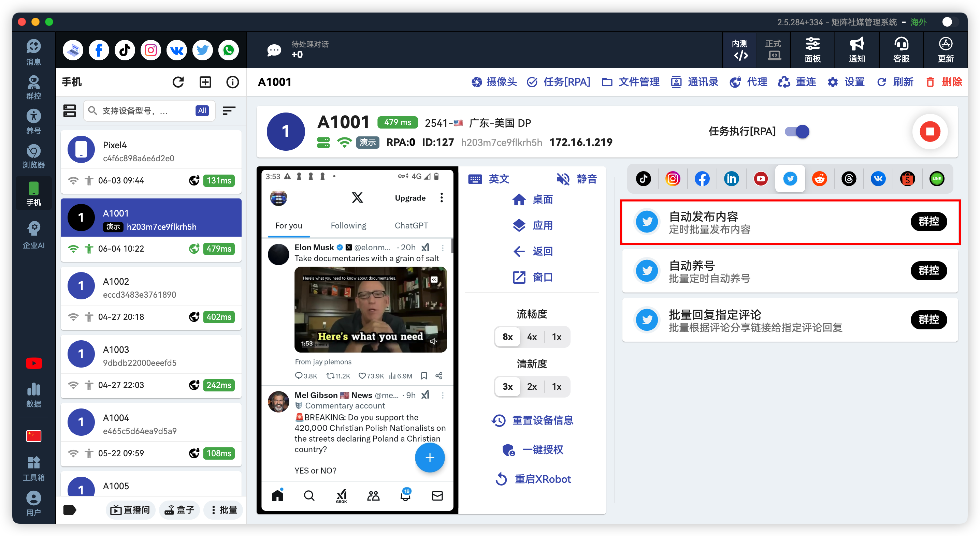Image resolution: width=980 pixels, height=536 pixels.
Task: Toggle the 任务执行[RPA] switch
Action: [797, 132]
